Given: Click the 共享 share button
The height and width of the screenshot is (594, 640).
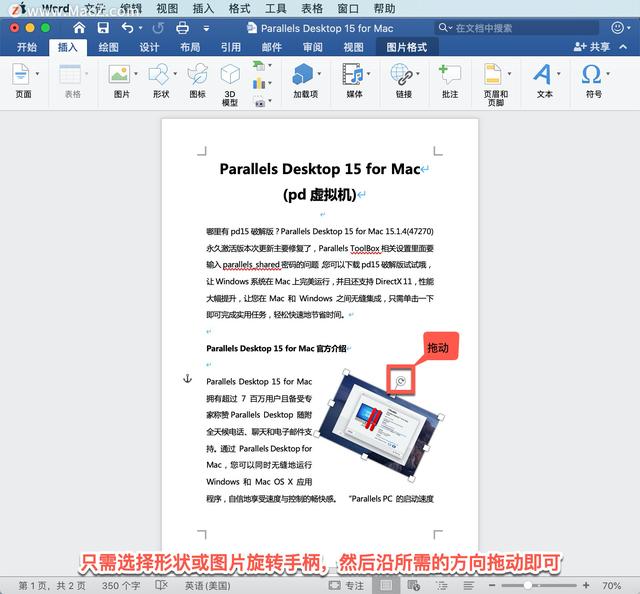Looking at the screenshot, I should pyautogui.click(x=592, y=47).
